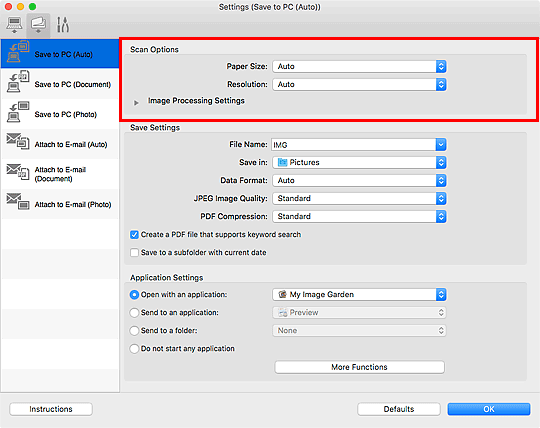540x428 pixels.
Task: Open the My Image Garden application dropdown
Action: click(360, 294)
